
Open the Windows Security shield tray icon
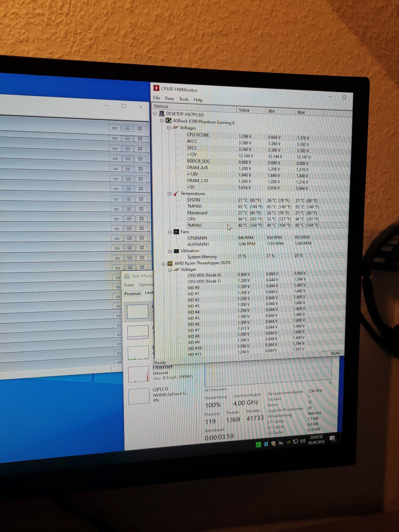pos(273,443)
